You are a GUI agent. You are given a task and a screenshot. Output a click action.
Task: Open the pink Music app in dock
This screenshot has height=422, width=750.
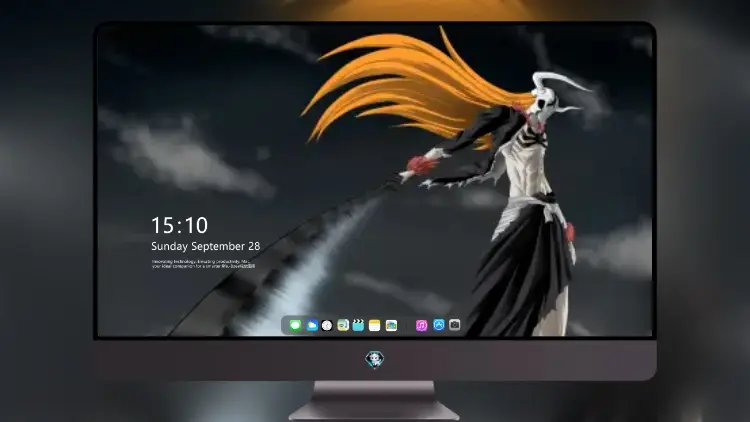[x=421, y=325]
